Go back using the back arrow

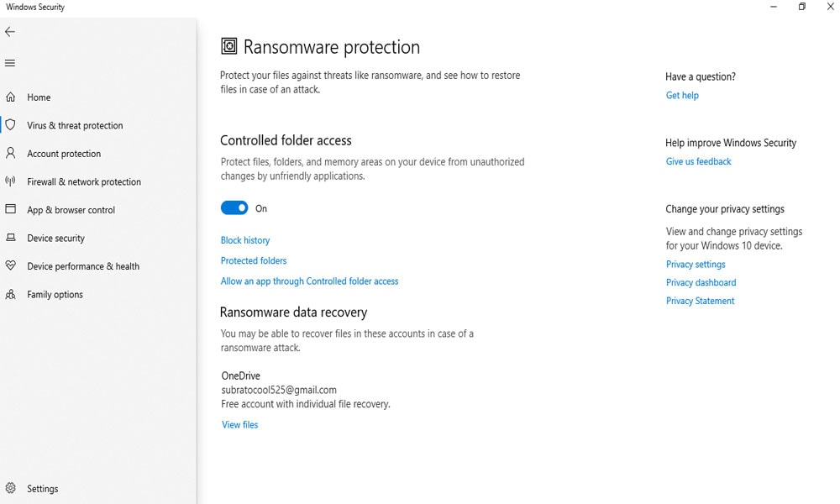pyautogui.click(x=9, y=32)
